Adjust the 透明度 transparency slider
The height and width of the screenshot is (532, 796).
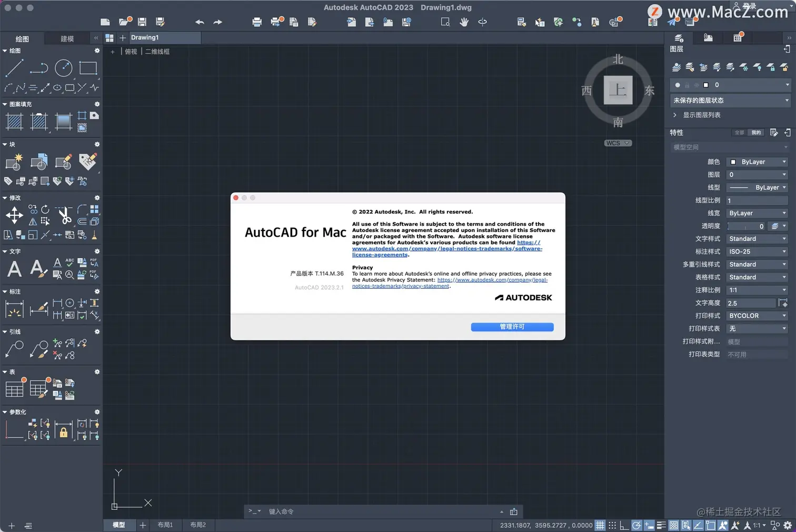[745, 226]
